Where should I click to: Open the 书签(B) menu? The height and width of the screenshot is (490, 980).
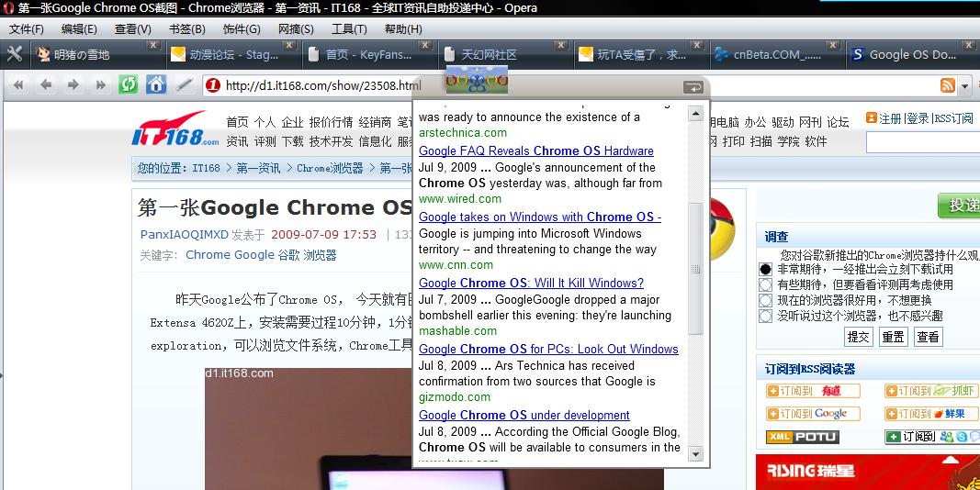(x=186, y=29)
